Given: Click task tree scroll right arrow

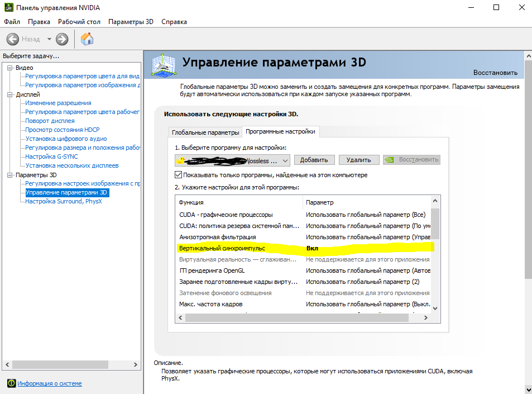Looking at the screenshot, I should (x=136, y=365).
